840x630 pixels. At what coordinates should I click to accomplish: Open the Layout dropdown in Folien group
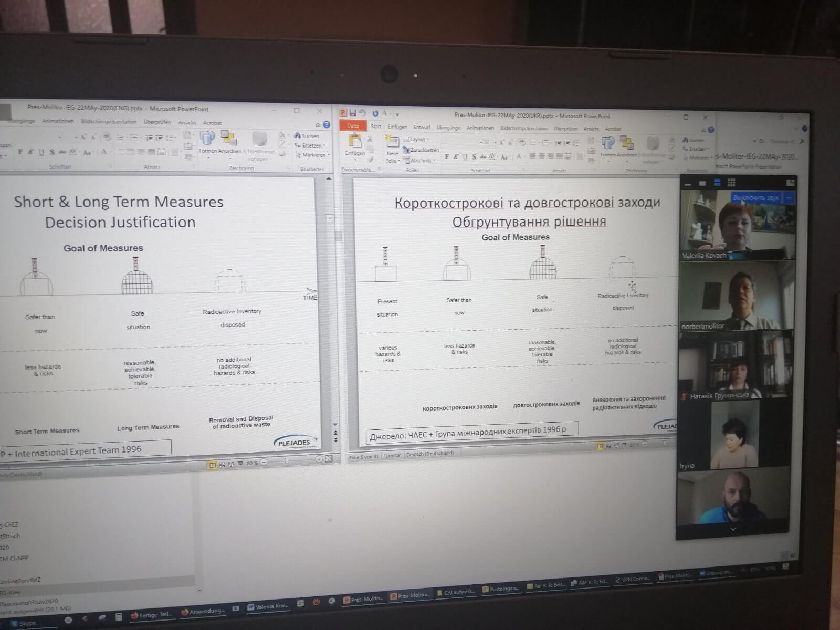pos(418,140)
